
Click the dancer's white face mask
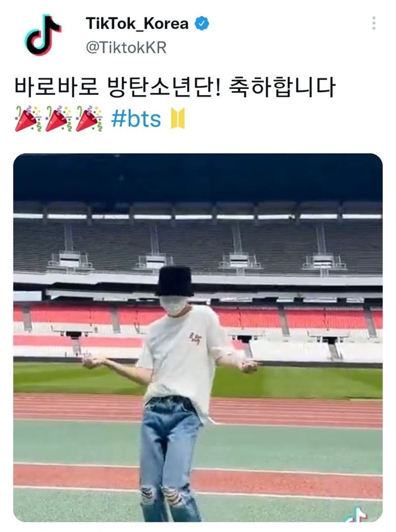(x=173, y=306)
